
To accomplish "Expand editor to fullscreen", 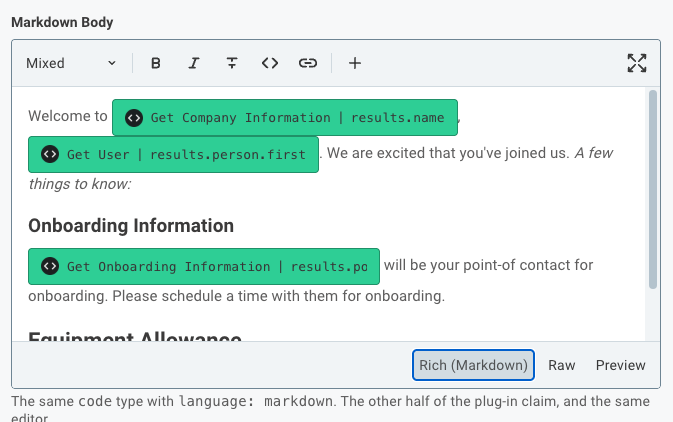I will 637,63.
